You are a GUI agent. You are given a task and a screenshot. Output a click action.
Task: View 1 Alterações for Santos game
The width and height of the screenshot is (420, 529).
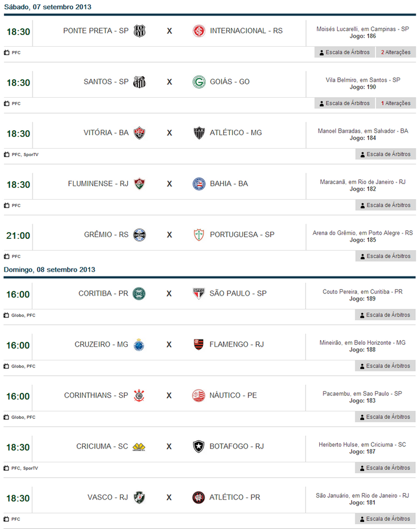click(x=395, y=103)
